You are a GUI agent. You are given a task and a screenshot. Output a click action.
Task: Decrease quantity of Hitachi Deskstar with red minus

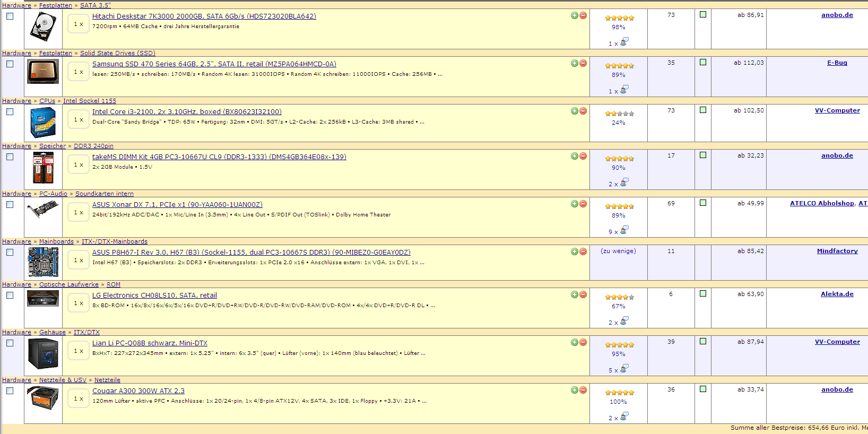coord(583,15)
